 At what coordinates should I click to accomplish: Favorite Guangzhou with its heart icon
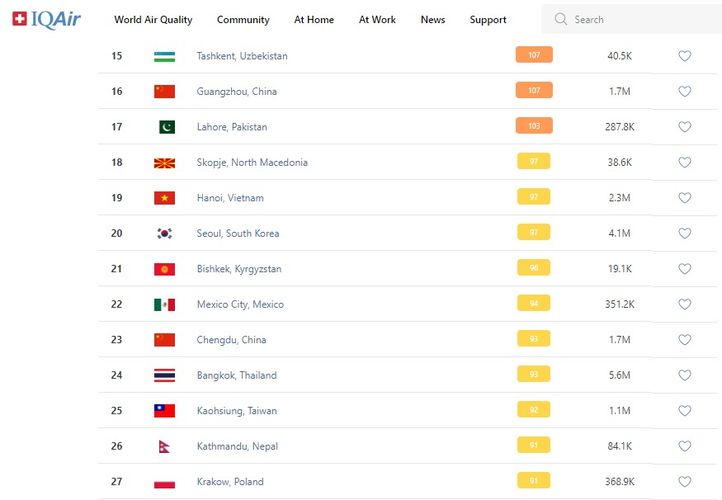click(x=685, y=91)
